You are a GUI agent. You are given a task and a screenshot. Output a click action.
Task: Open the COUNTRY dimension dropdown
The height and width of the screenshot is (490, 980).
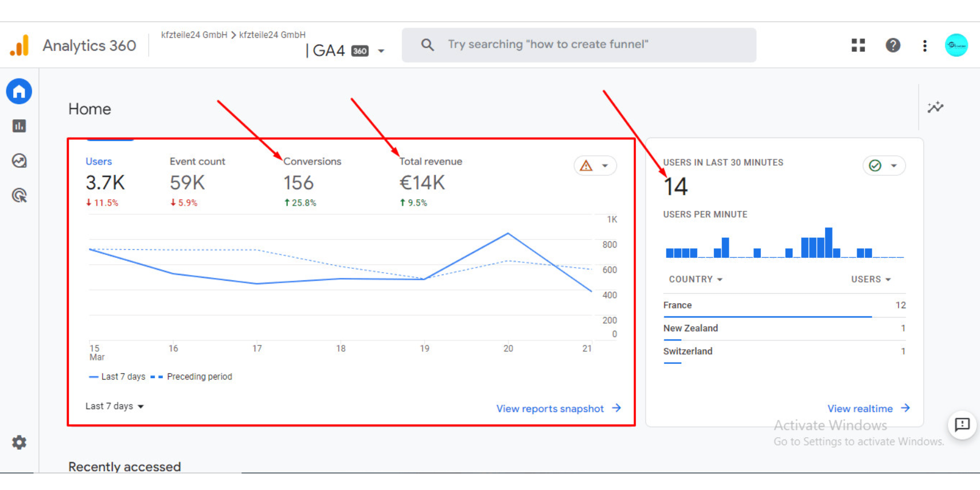(696, 279)
